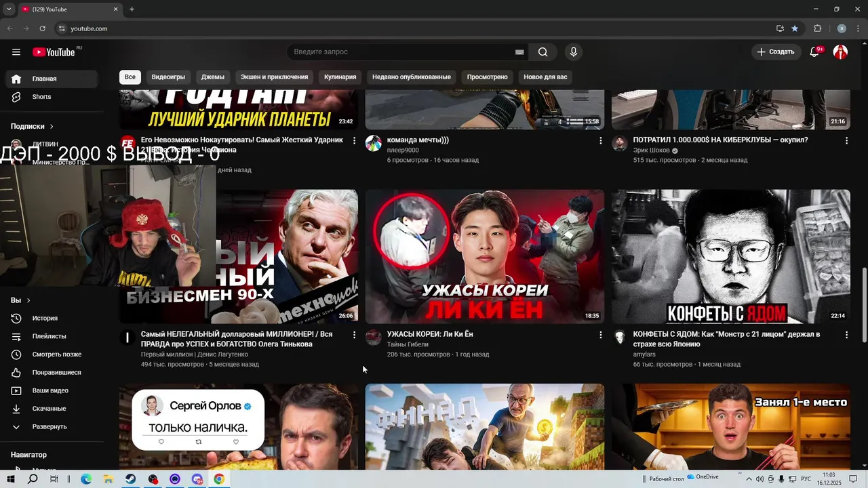The width and height of the screenshot is (868, 488).
Task: Select the Экшен и приключения chip
Action: click(x=274, y=77)
